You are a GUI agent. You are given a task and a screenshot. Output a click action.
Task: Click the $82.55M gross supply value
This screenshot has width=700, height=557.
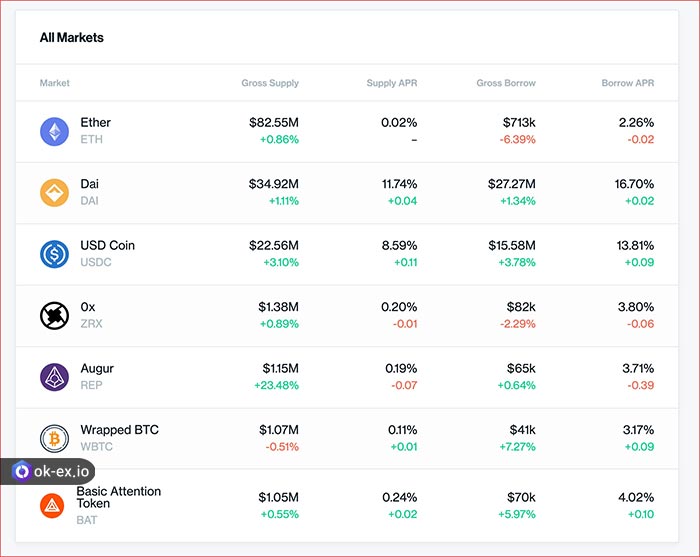coord(274,122)
